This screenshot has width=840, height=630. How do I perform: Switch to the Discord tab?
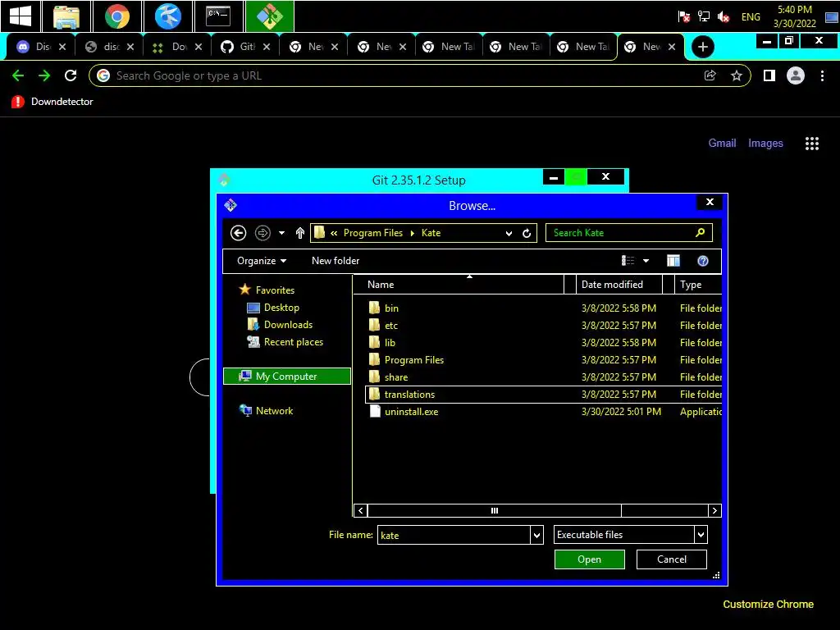pos(40,47)
